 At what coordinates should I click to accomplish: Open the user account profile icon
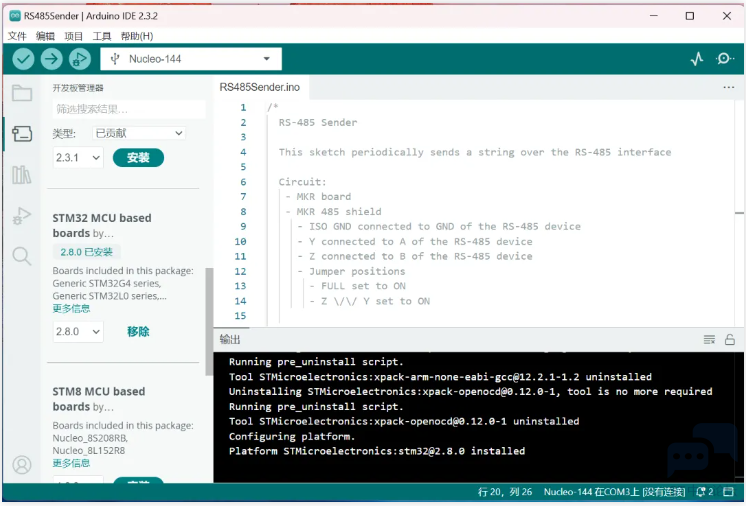pos(22,465)
